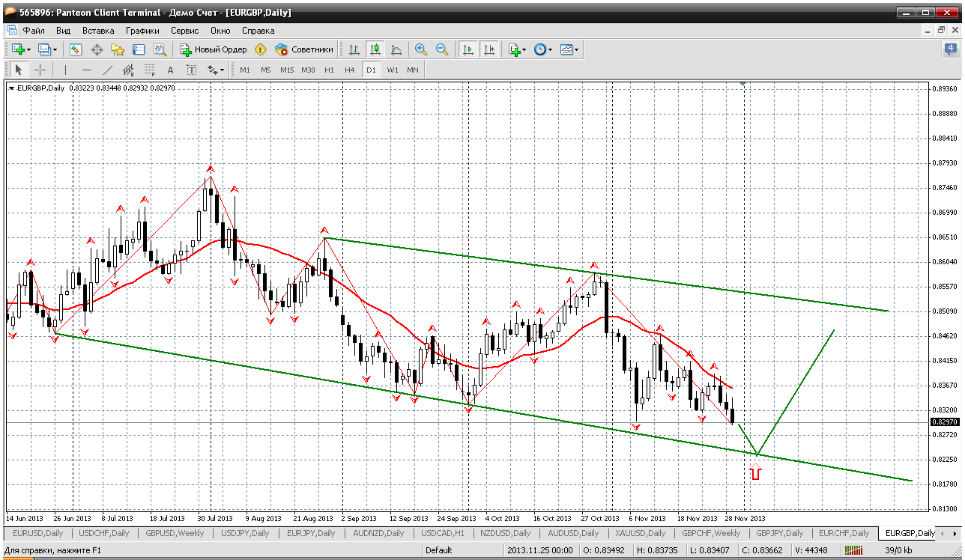This screenshot has height=560, width=965.
Task: Open the chat notifications icon showing 4
Action: click(951, 49)
